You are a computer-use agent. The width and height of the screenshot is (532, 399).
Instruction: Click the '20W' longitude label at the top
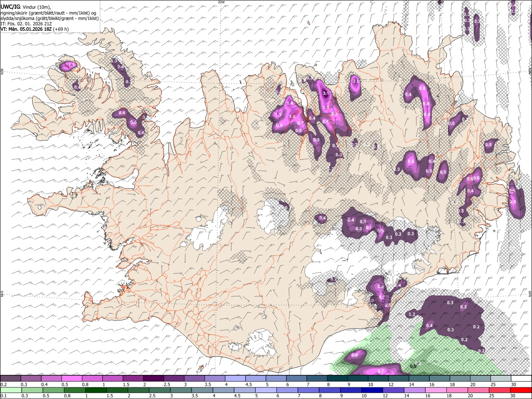pyautogui.click(x=221, y=2)
